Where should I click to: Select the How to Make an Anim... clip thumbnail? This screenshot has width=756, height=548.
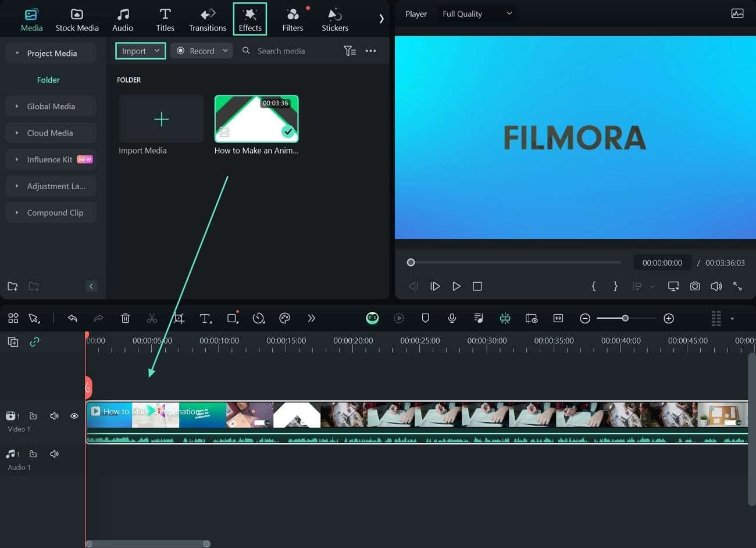point(256,119)
